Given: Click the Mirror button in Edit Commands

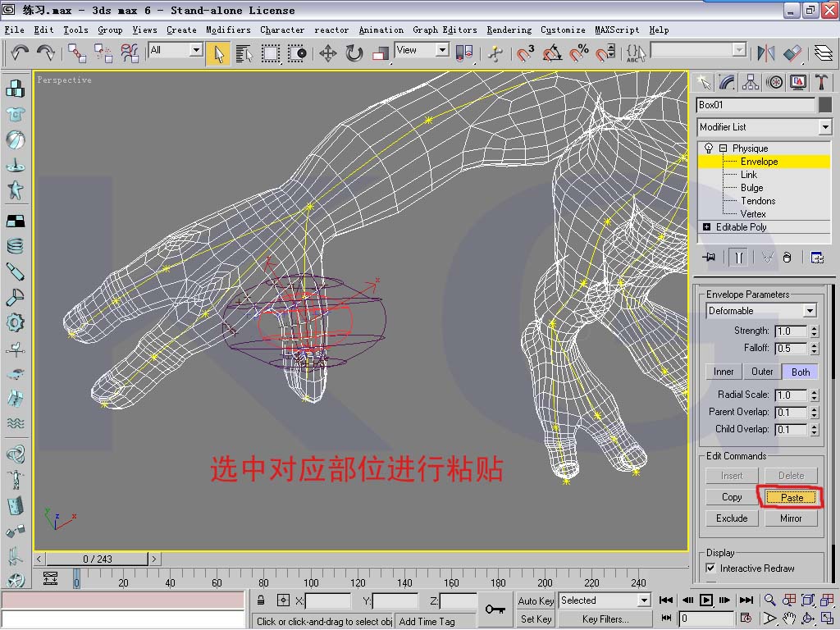Looking at the screenshot, I should (x=791, y=518).
